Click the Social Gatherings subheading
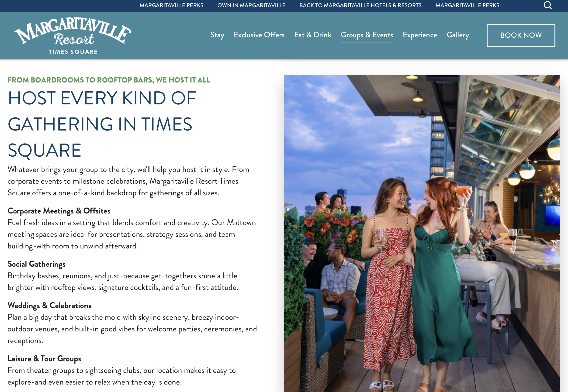Viewport: 568px width, 392px height. pos(37,264)
